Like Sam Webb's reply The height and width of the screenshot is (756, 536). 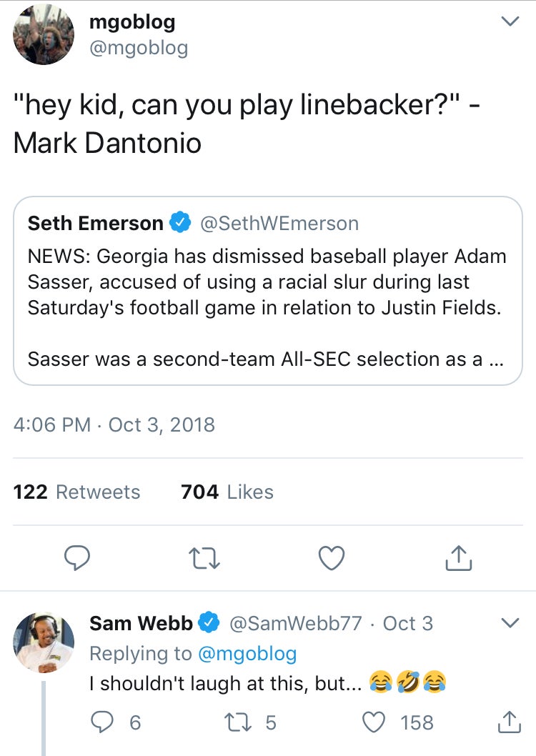click(375, 722)
